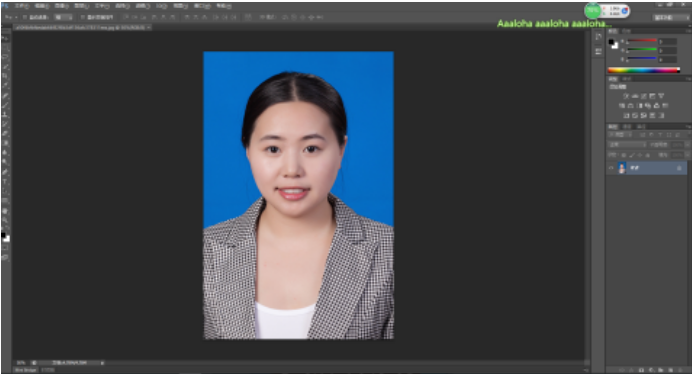Viewport: 692px width, 374px height.
Task: Click the foreground color swatch in toolbar
Action: click(4, 235)
